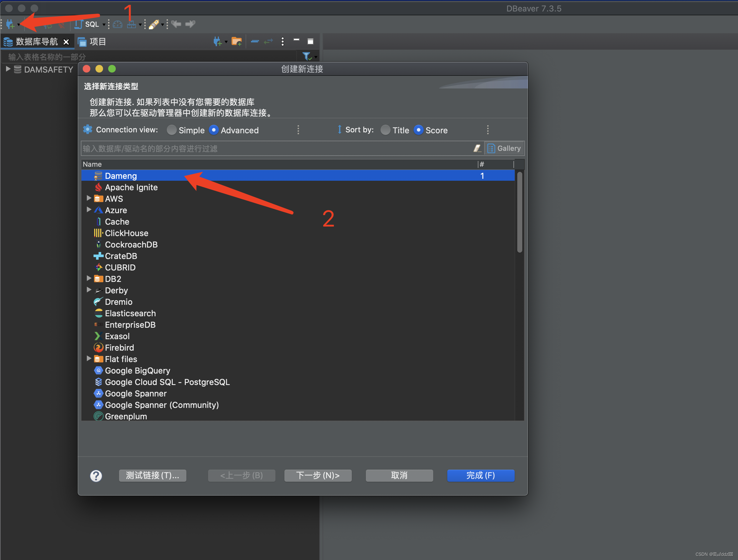Sort by Title radio option
The height and width of the screenshot is (560, 738).
click(x=385, y=130)
